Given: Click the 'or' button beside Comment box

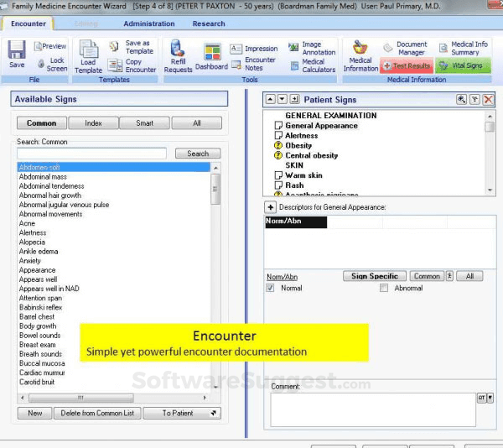Looking at the screenshot, I should click(481, 398).
